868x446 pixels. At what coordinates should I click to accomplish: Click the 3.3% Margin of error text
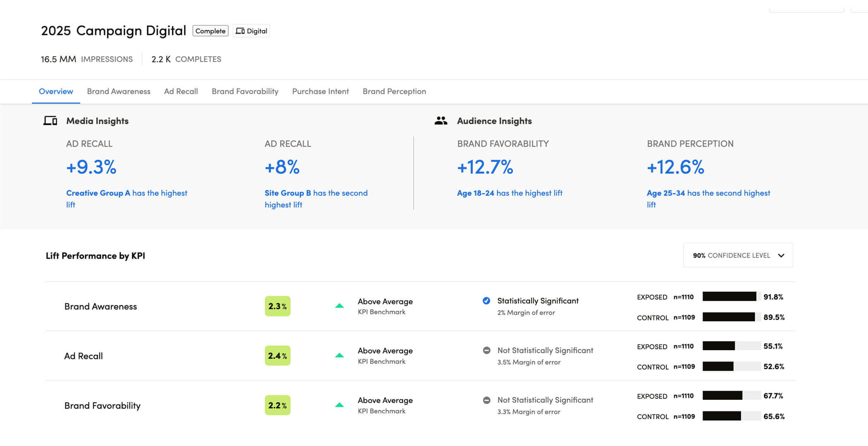point(529,412)
